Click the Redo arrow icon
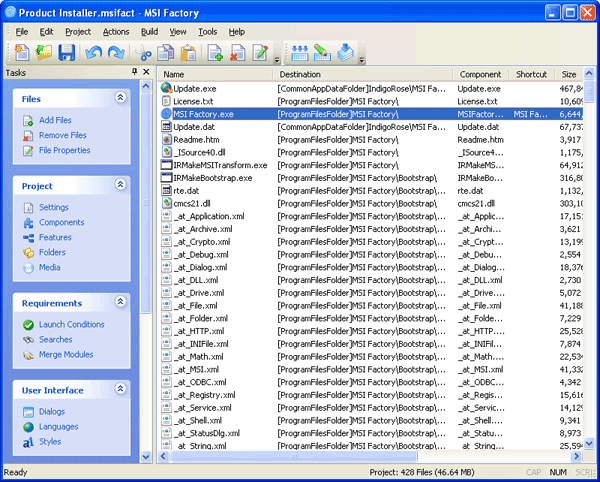600x482 pixels. pos(116,53)
